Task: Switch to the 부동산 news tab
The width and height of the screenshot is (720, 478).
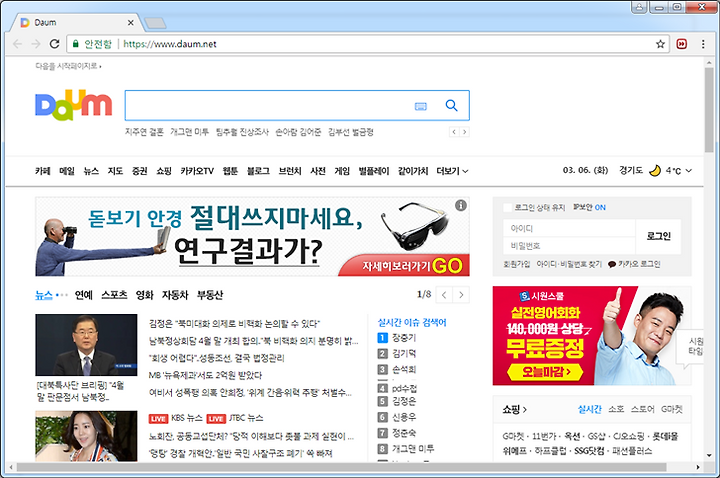Action: point(210,295)
